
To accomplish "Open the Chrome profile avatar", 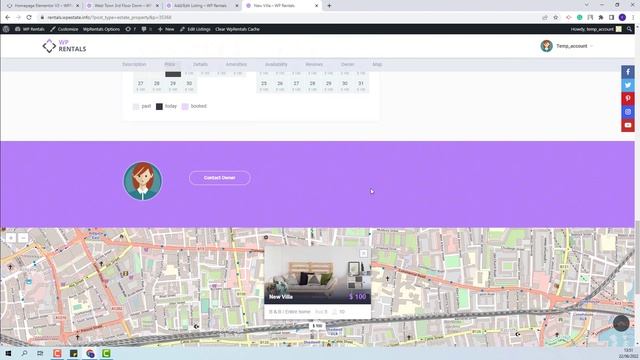I will pyautogui.click(x=622, y=17).
